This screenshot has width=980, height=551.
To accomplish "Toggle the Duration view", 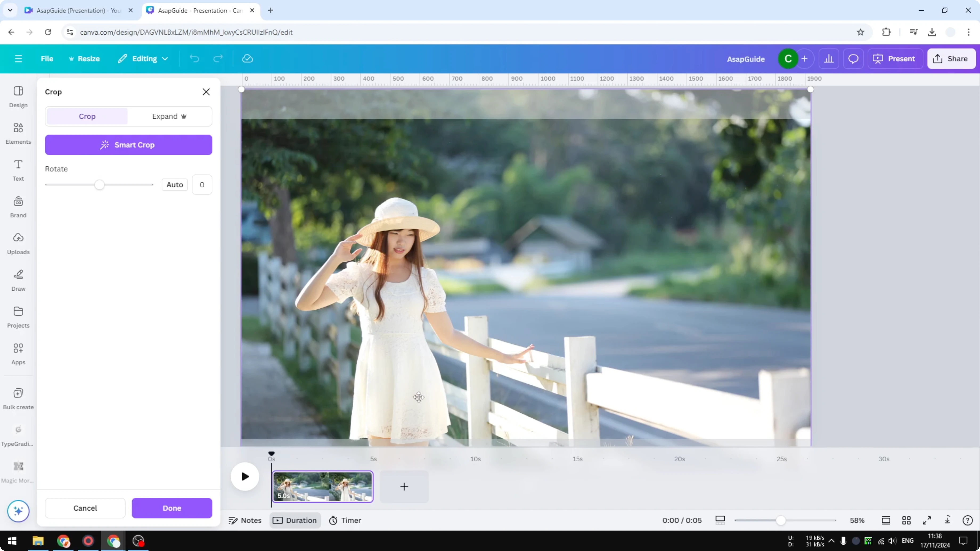I will (x=295, y=520).
